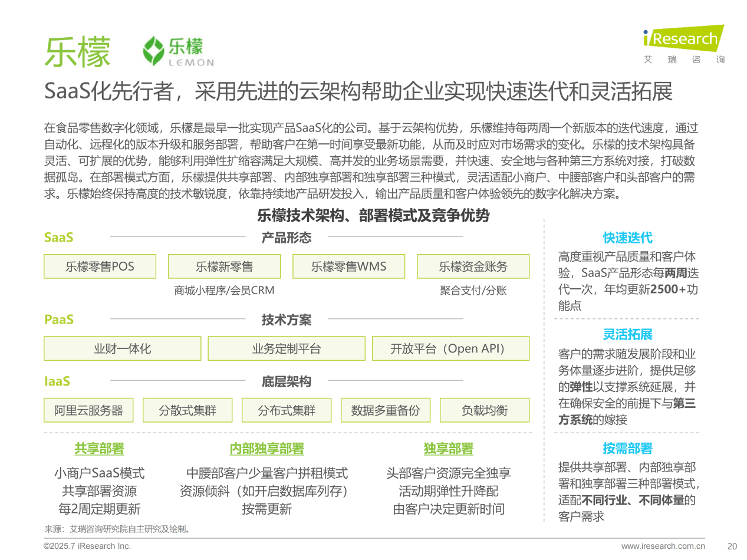Click the underlined 独享部署 heading

click(448, 449)
